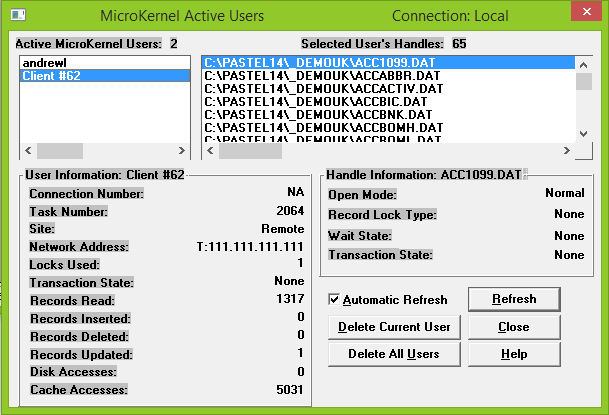Select the ACCBNK.DAT handle

point(388,115)
